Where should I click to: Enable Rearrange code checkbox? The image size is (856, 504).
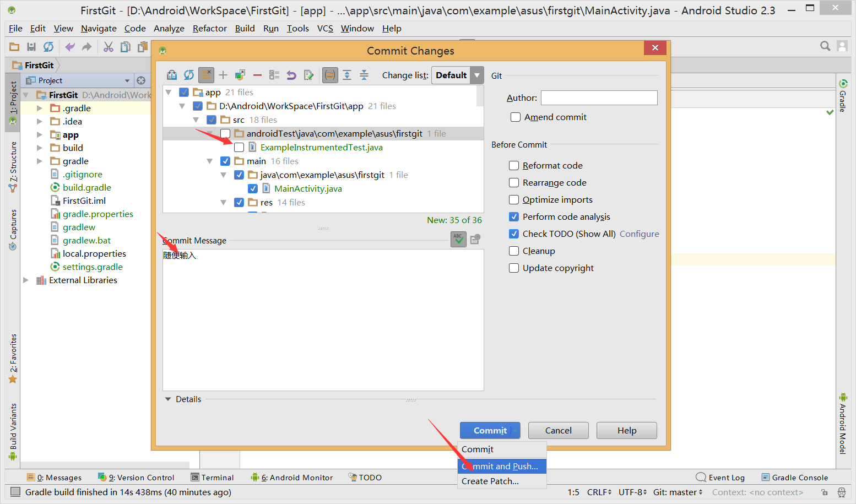[x=514, y=183]
